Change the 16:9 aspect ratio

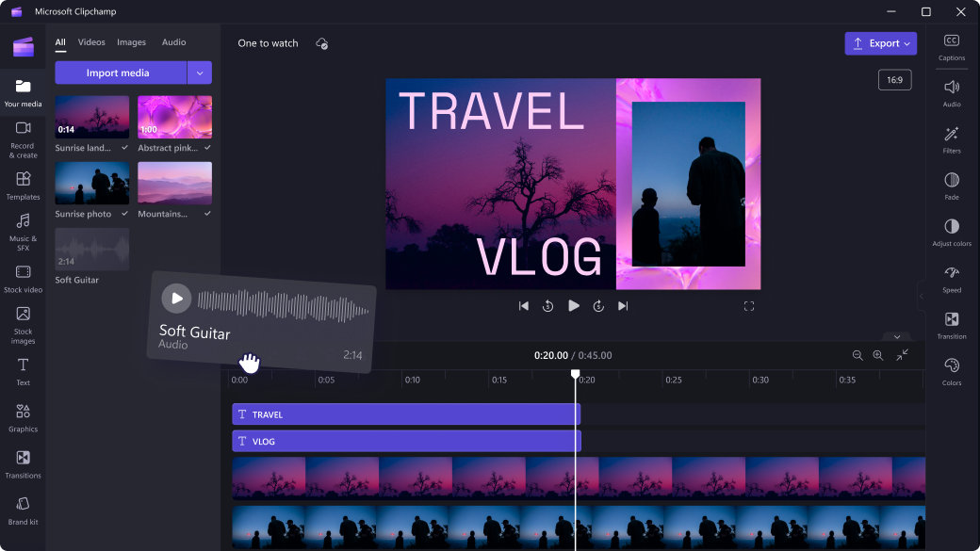click(893, 79)
